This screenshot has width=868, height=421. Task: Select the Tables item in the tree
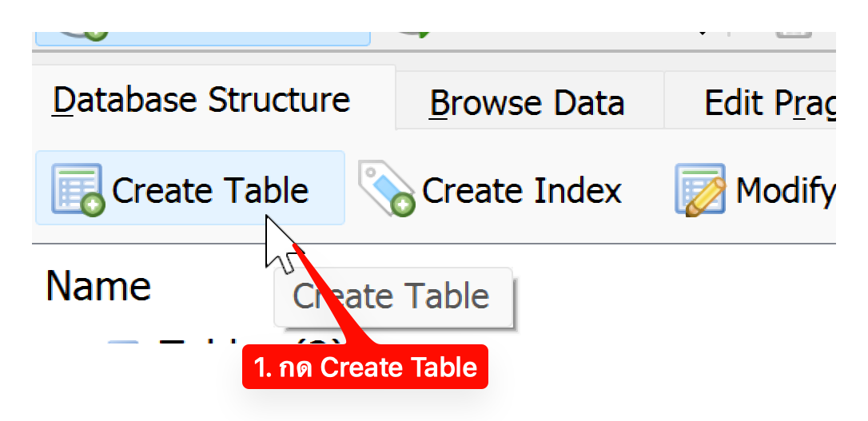click(200, 344)
